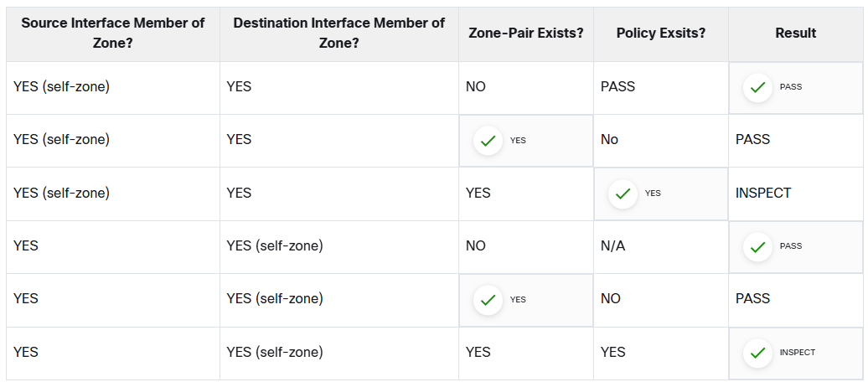
Task: Select the checkmark beside INSPECT in last row
Action: 757,354
